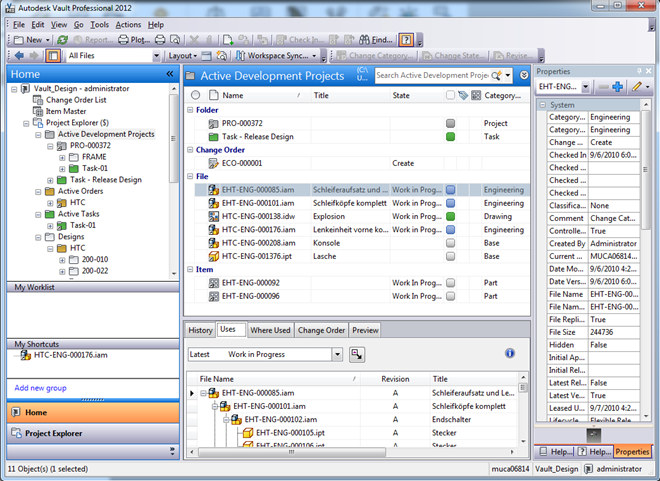Open the Tools menu
The image size is (660, 481).
click(99, 24)
